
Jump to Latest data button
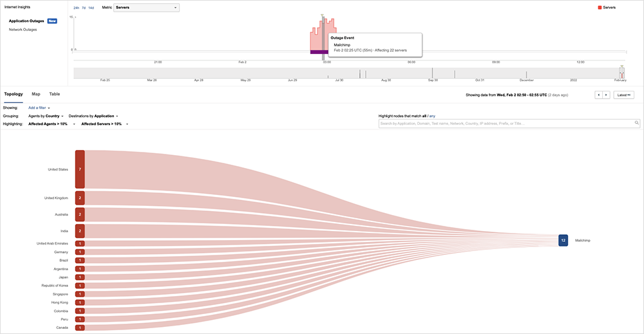(x=624, y=95)
